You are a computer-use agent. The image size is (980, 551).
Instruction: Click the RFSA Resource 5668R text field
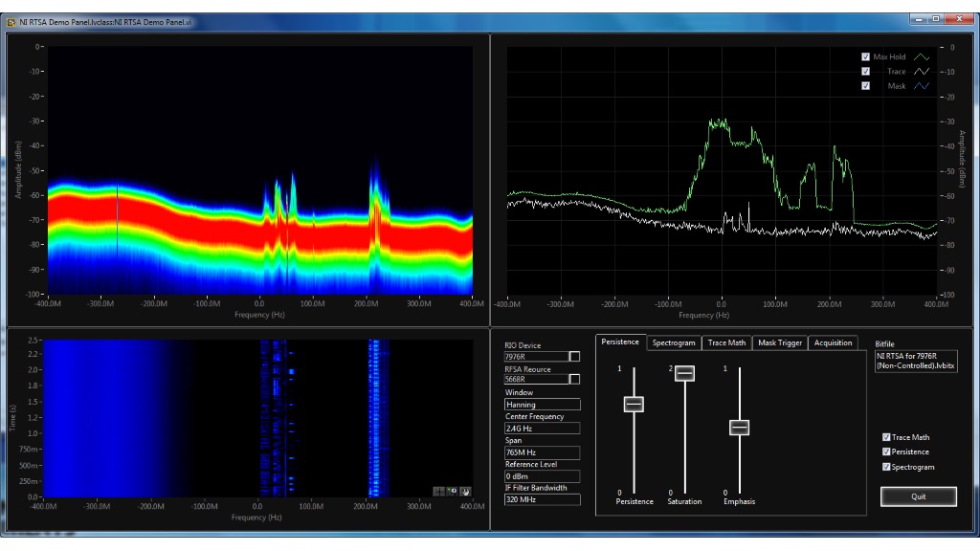coord(536,379)
